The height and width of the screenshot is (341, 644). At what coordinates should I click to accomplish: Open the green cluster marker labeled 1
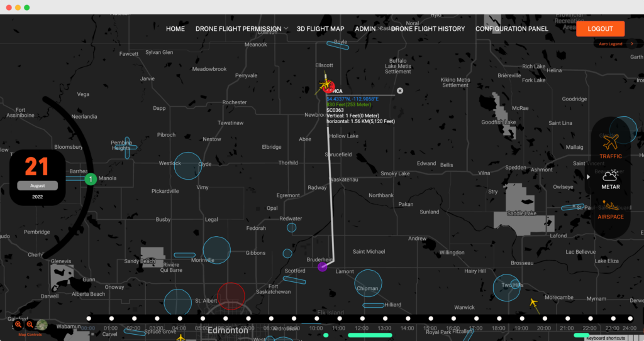tap(91, 179)
